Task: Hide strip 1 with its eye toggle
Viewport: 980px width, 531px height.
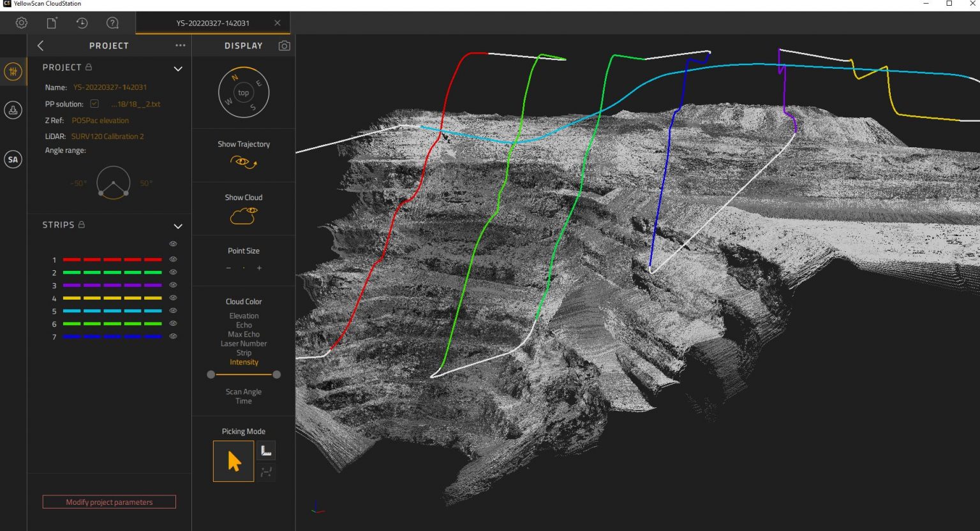Action: [x=173, y=259]
